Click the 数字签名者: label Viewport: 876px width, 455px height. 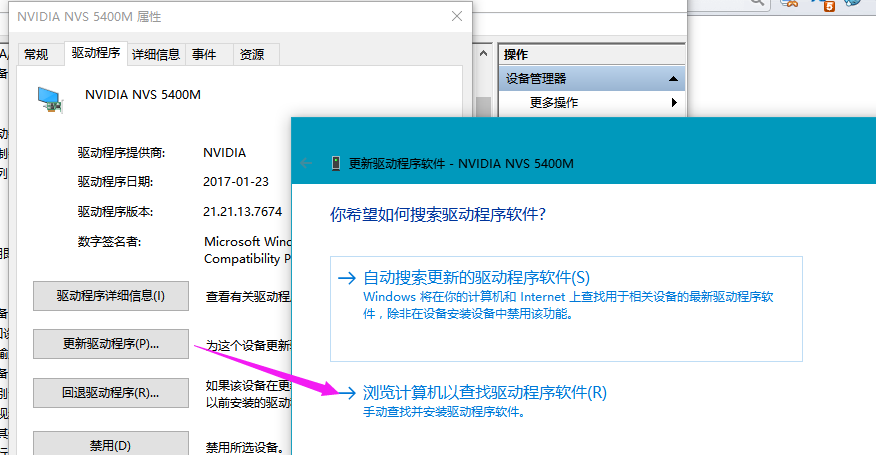click(110, 241)
